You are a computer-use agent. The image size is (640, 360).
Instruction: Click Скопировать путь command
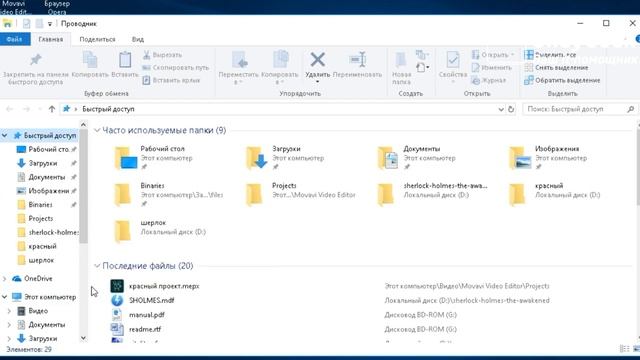[176, 67]
